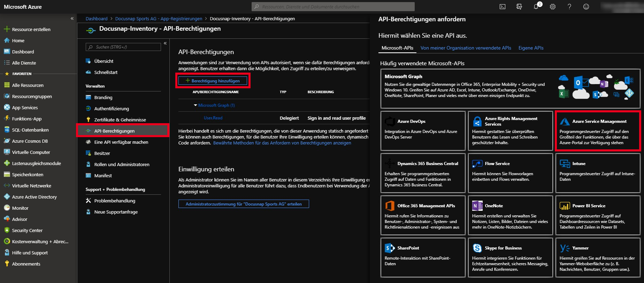This screenshot has height=283, width=644.
Task: Open the notifications bell
Action: tap(536, 7)
